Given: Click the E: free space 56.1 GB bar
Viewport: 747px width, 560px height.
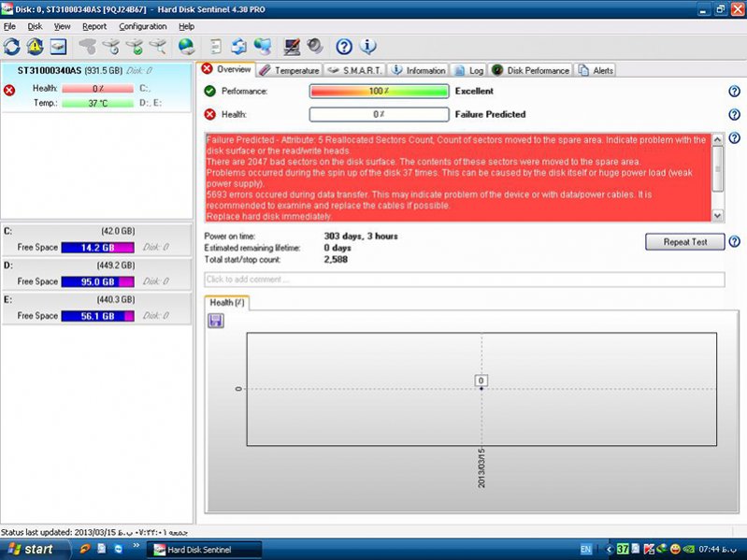Looking at the screenshot, I should coord(97,316).
